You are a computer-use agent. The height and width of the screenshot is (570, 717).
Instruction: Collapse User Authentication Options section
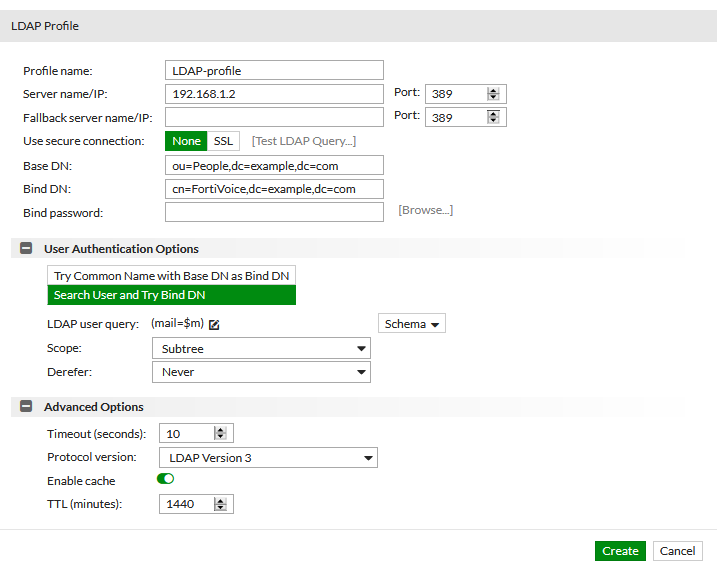(26, 248)
